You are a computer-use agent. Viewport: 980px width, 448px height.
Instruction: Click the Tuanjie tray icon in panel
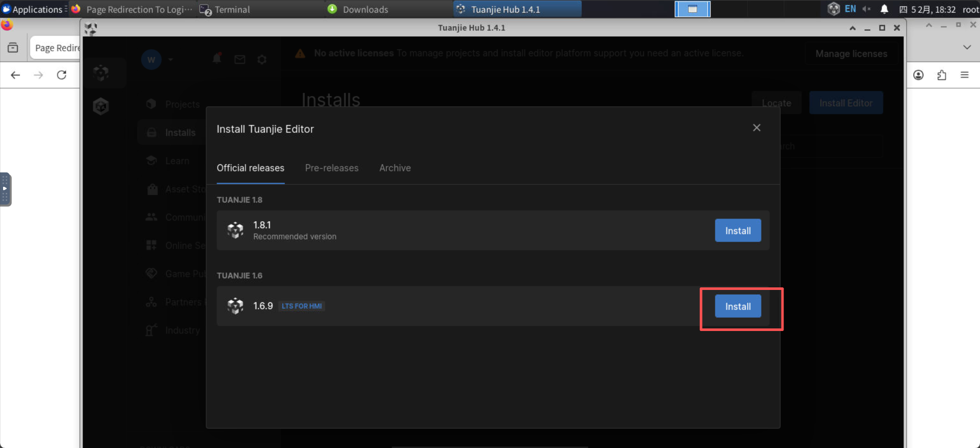[x=834, y=9]
